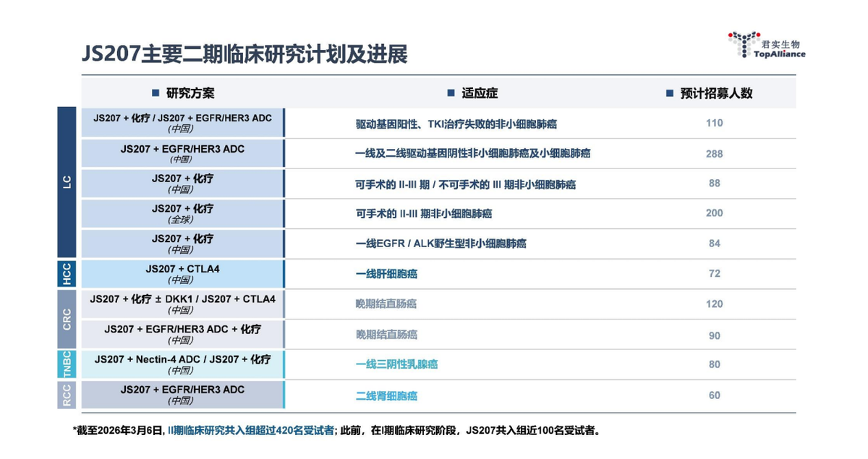The height and width of the screenshot is (459, 868).
Task: Click indication 一线肝细胞癌
Action: [x=386, y=275]
